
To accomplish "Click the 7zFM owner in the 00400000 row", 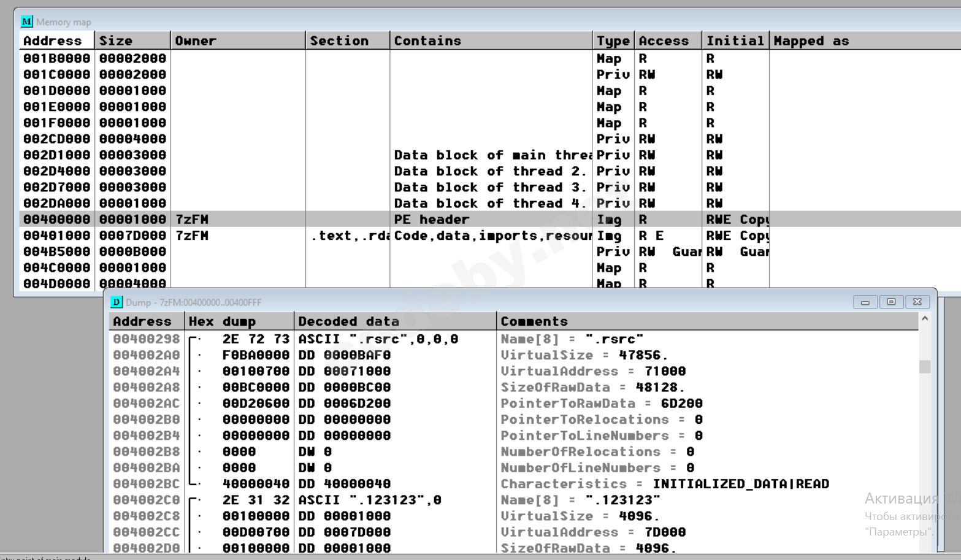I will [x=192, y=220].
